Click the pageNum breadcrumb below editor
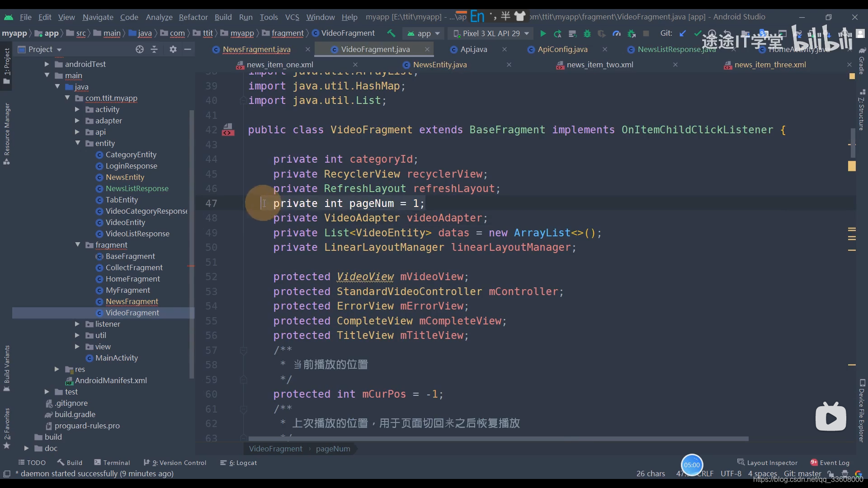The height and width of the screenshot is (488, 868). tap(333, 449)
